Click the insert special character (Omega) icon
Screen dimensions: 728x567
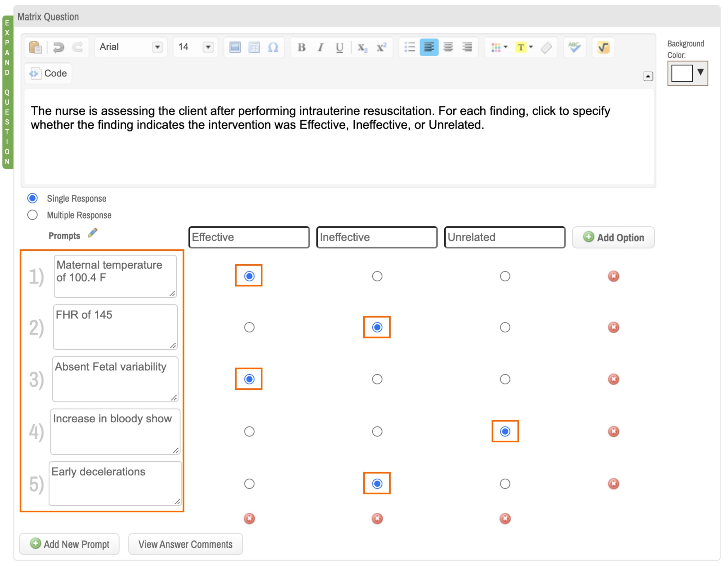(273, 47)
